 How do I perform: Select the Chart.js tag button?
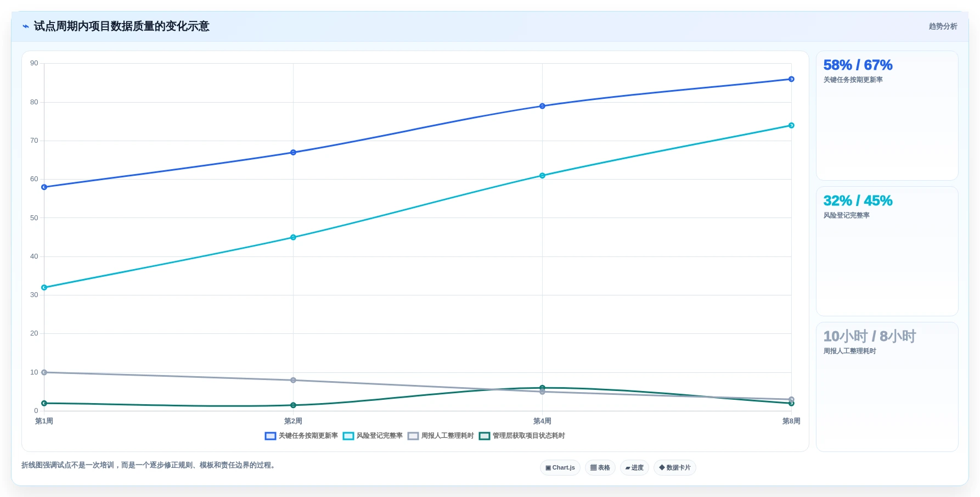pyautogui.click(x=560, y=468)
